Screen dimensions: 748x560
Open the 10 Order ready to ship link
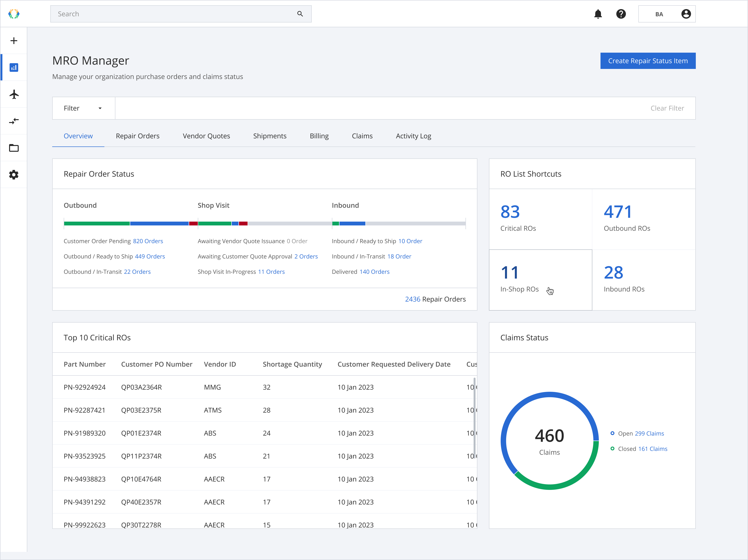[410, 241]
